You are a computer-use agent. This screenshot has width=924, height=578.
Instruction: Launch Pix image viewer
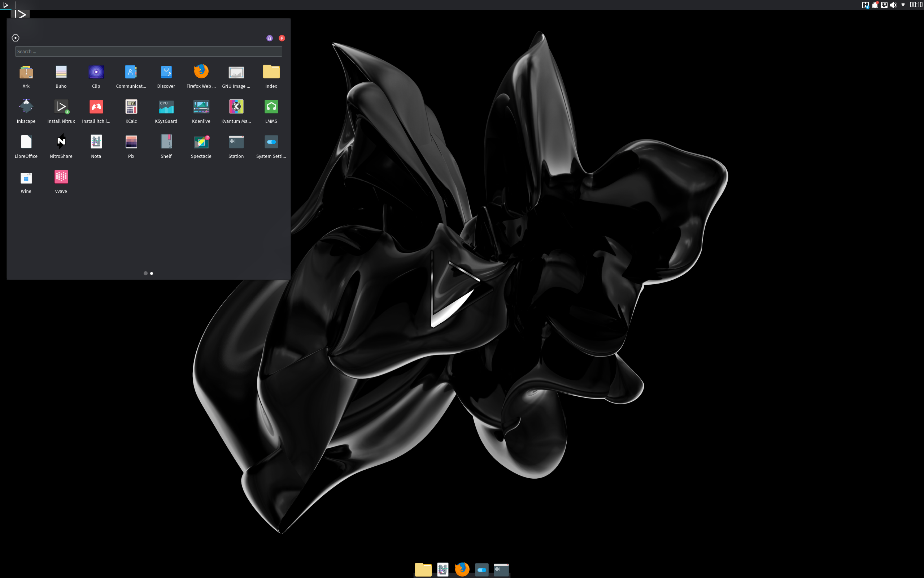[131, 146]
